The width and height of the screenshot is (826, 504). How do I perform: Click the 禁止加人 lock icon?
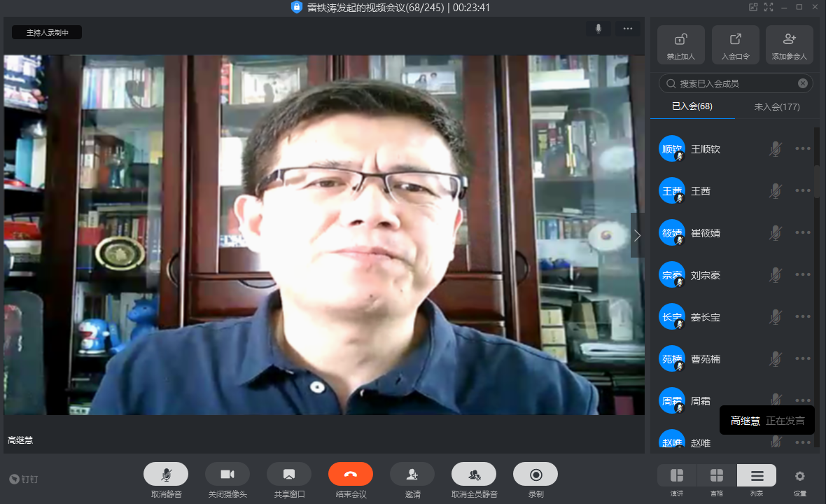(x=680, y=40)
